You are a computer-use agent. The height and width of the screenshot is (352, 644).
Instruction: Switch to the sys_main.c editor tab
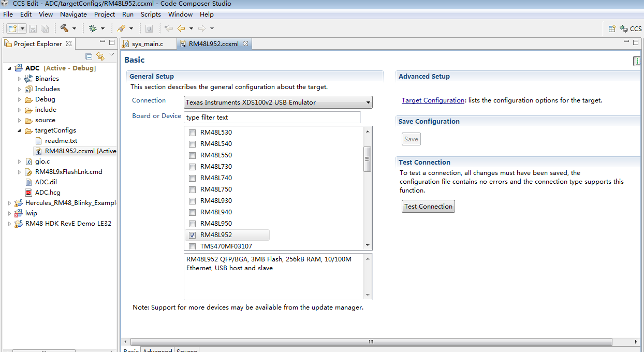147,44
